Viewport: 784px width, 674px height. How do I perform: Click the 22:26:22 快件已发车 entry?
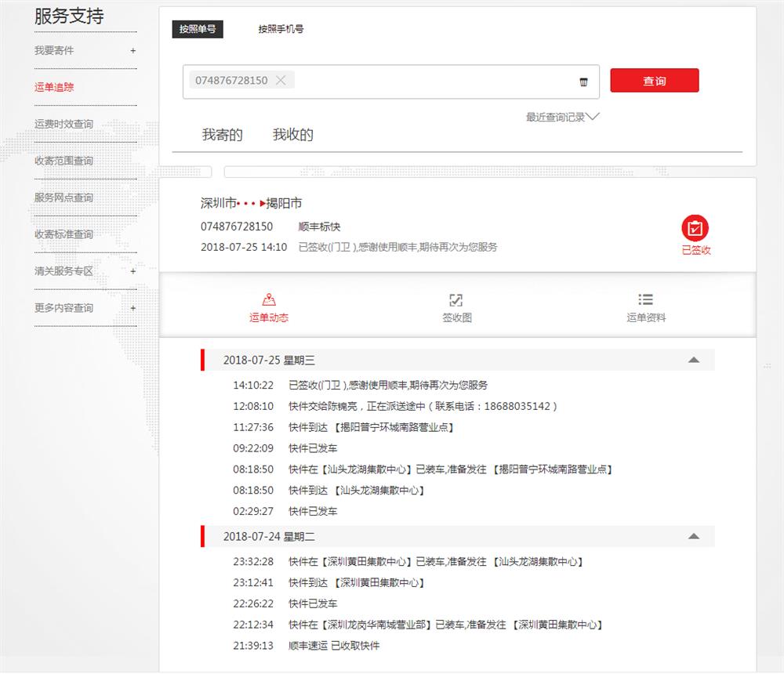(x=285, y=603)
